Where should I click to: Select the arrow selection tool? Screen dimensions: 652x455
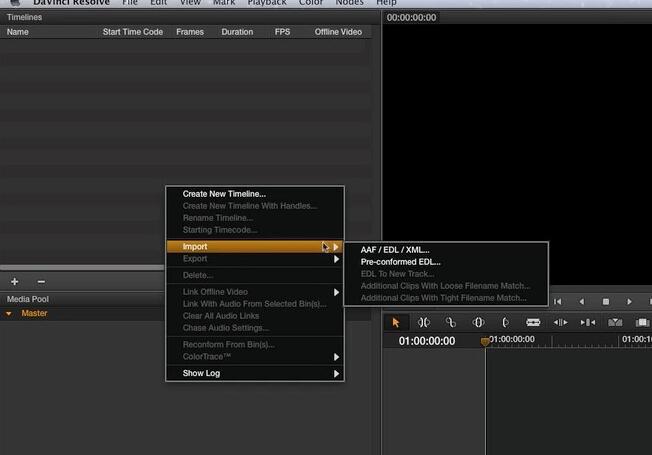click(x=396, y=322)
